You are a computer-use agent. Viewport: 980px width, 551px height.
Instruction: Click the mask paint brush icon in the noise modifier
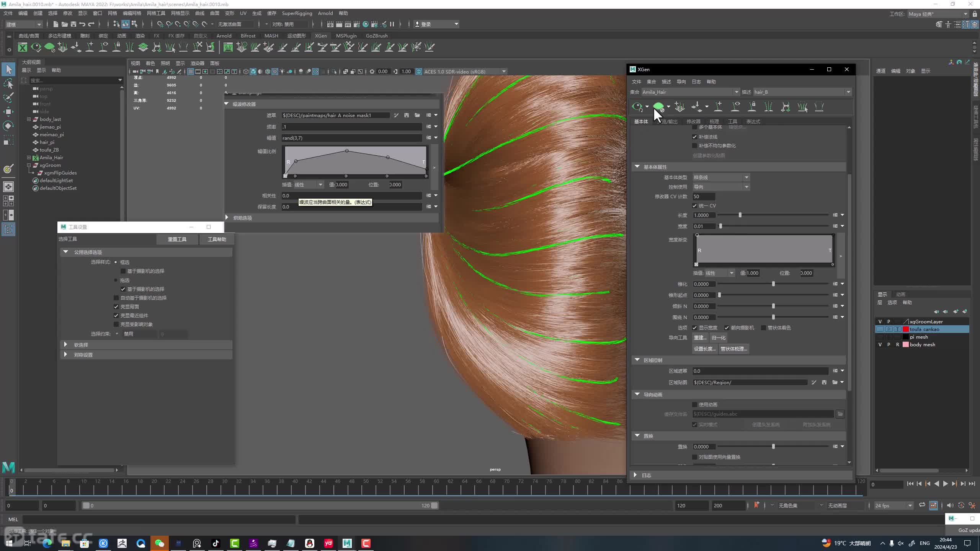(x=396, y=115)
